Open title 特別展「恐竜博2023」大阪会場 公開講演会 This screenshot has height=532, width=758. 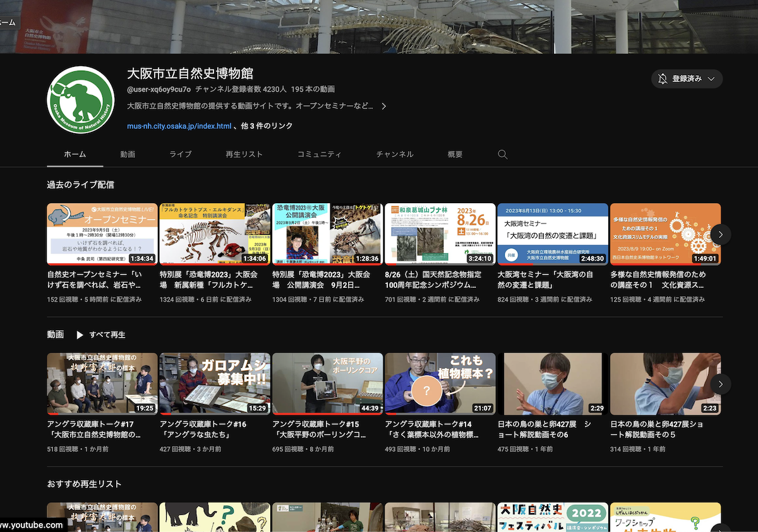coord(322,280)
